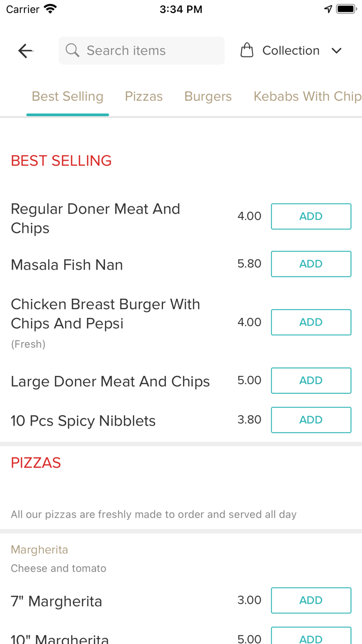362x644 pixels.
Task: Expand the Collection dropdown chevron
Action: tap(337, 51)
